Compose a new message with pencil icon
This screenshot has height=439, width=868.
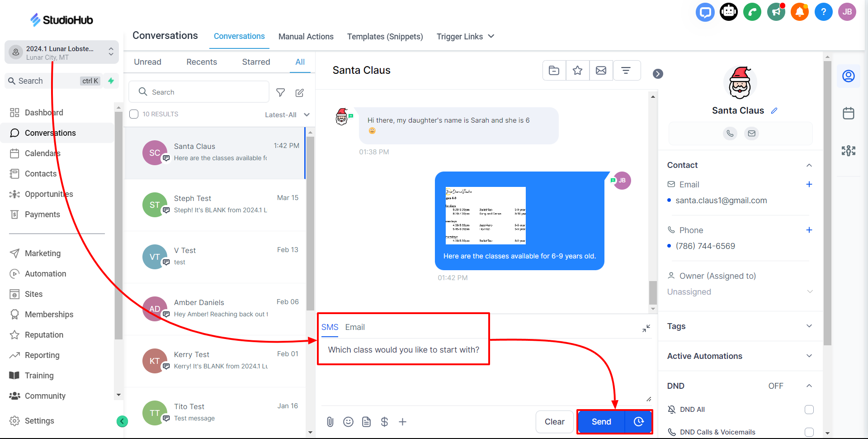point(300,92)
